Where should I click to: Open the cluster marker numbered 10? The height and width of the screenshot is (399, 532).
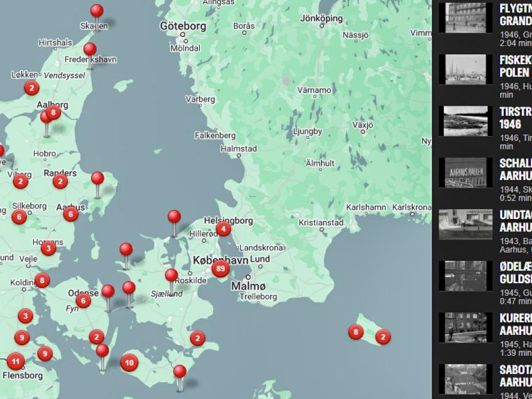point(129,362)
